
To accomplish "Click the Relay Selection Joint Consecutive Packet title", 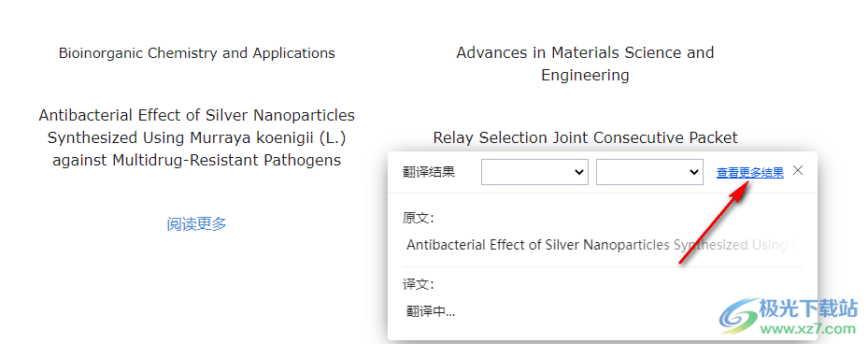I will point(585,137).
